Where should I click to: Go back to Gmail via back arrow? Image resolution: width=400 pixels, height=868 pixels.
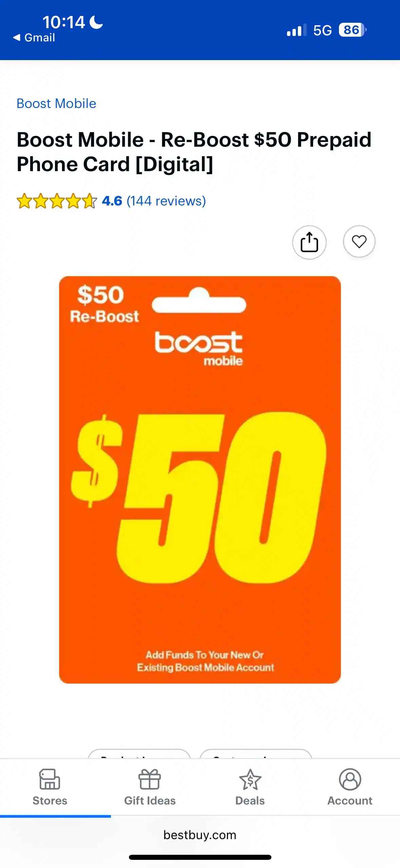pos(34,37)
